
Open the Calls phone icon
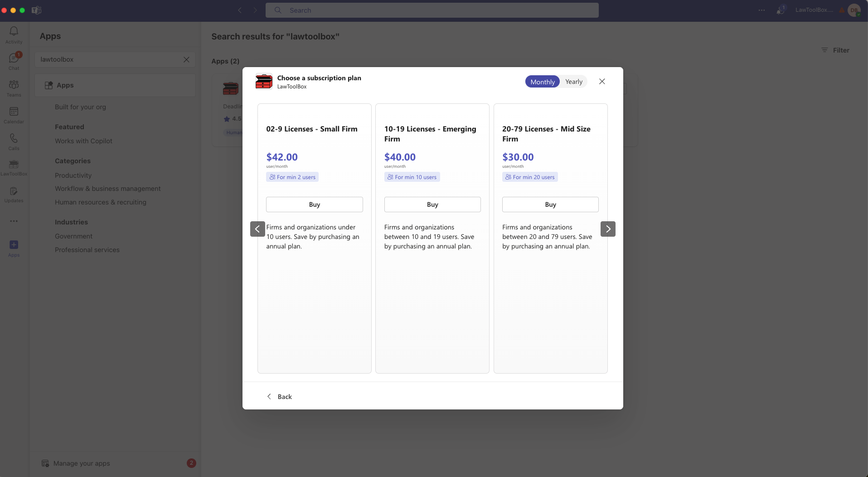[14, 141]
